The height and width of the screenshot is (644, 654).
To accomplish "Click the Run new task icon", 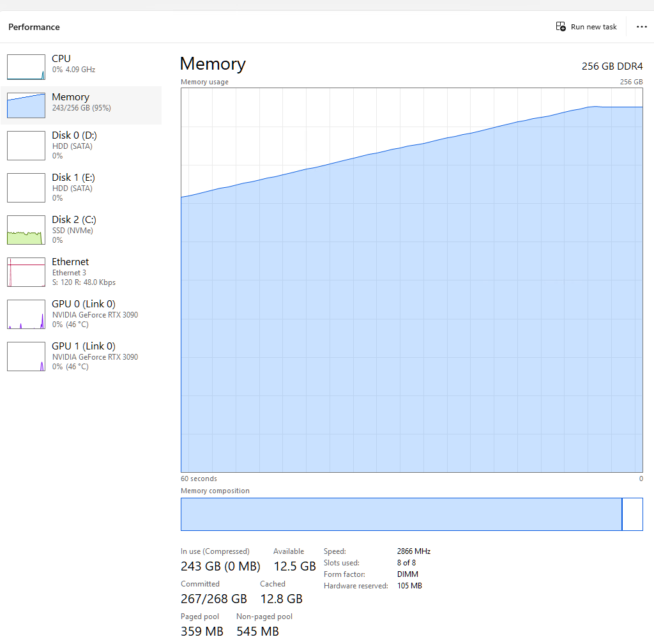I will (561, 27).
